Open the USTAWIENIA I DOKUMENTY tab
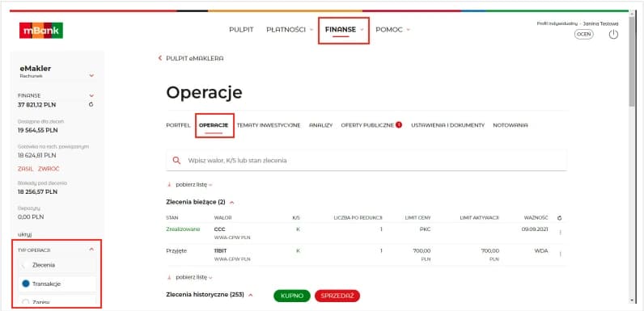This screenshot has height=311, width=644. point(448,125)
